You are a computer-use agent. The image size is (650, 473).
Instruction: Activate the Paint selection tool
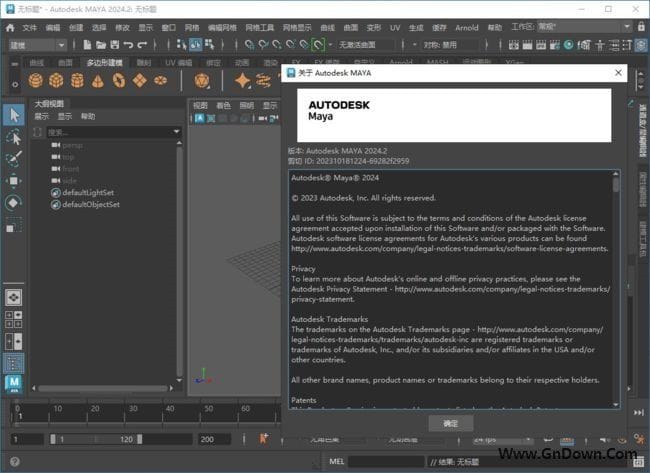14,159
